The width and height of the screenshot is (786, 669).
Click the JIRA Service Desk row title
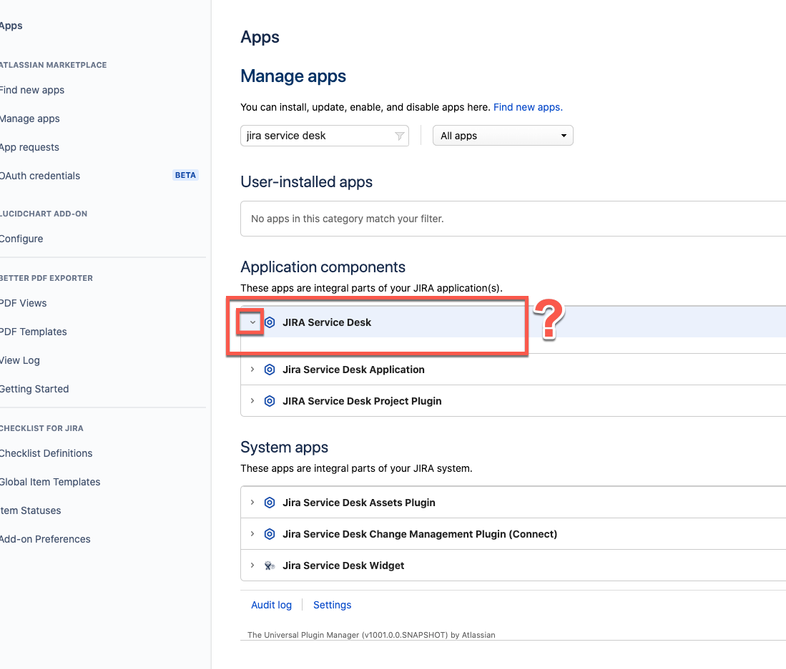[327, 322]
